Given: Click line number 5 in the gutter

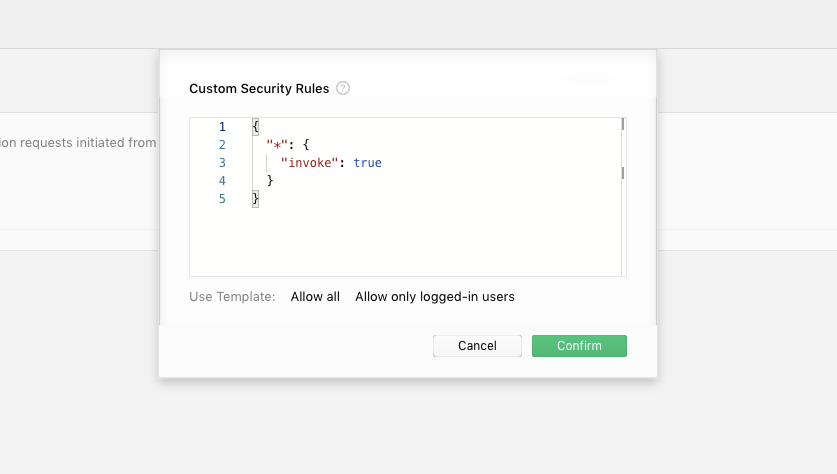Looking at the screenshot, I should click(222, 199).
